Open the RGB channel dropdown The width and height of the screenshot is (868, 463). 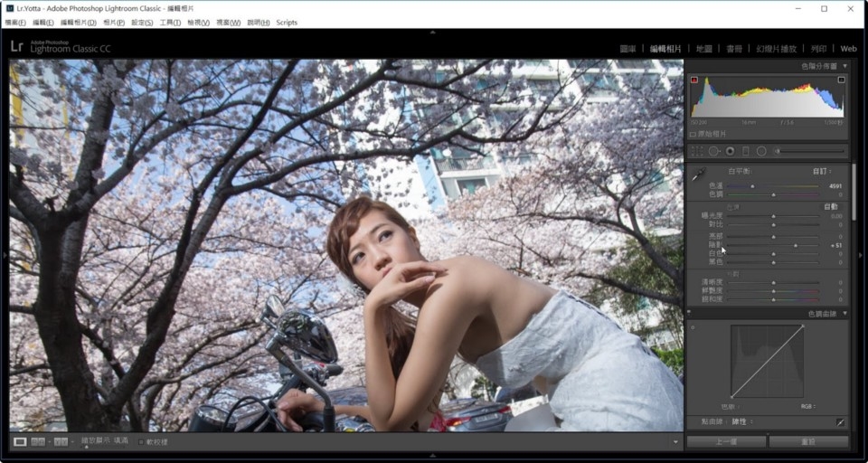(808, 407)
